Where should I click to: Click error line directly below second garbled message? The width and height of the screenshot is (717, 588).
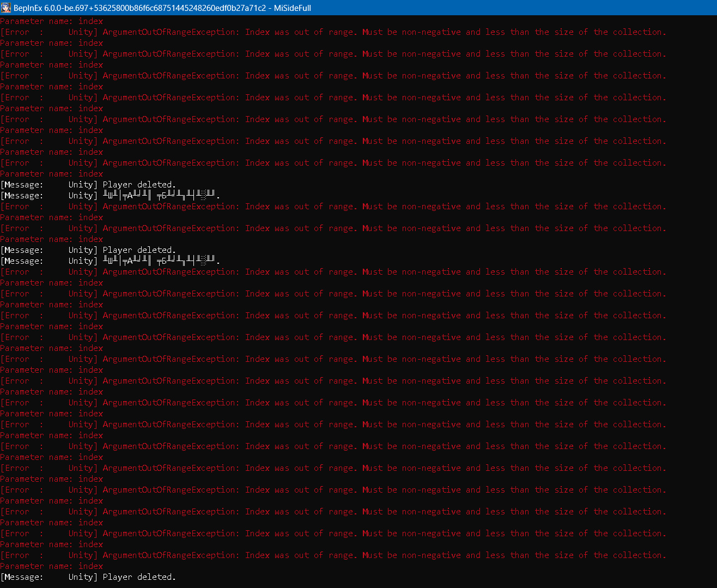coord(333,272)
